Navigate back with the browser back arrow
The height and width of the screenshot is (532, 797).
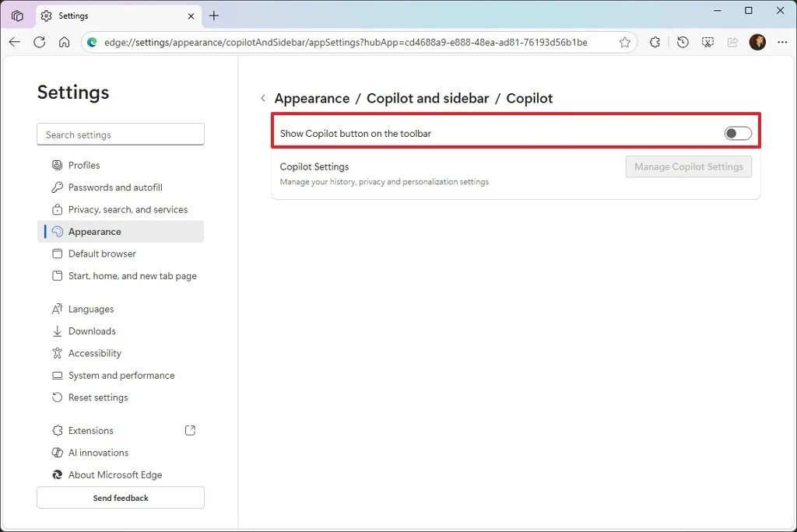coord(14,42)
